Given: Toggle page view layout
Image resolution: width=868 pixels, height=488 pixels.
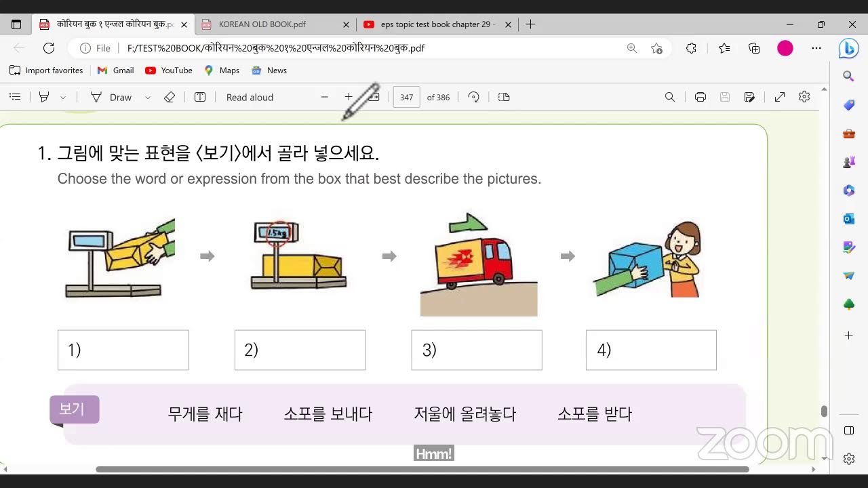Looking at the screenshot, I should (504, 97).
